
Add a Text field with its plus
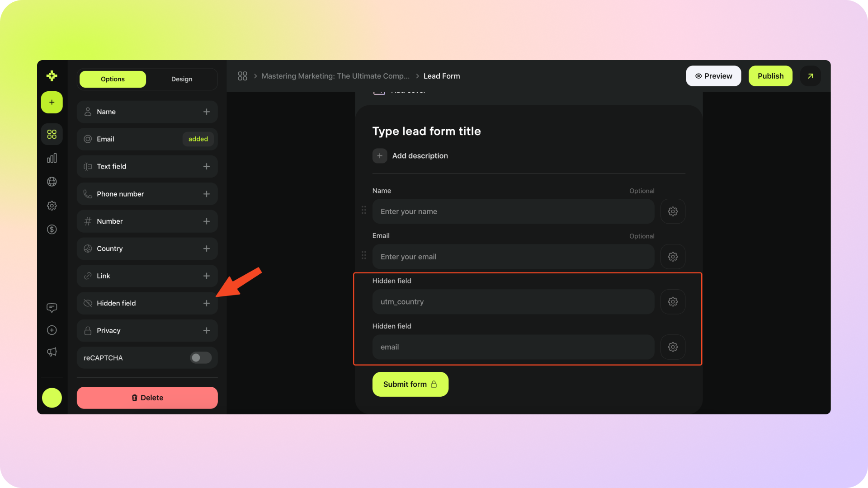click(206, 166)
